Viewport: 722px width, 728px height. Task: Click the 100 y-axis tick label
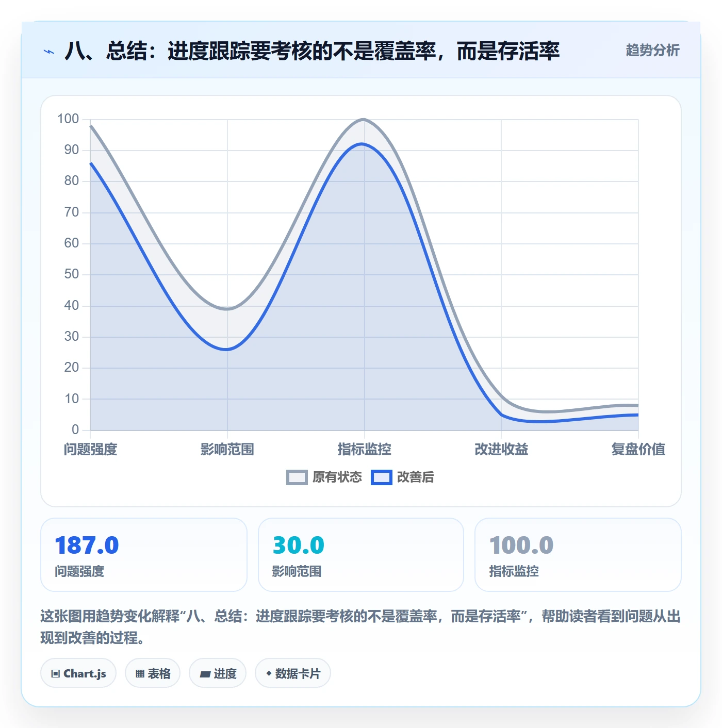[68, 119]
